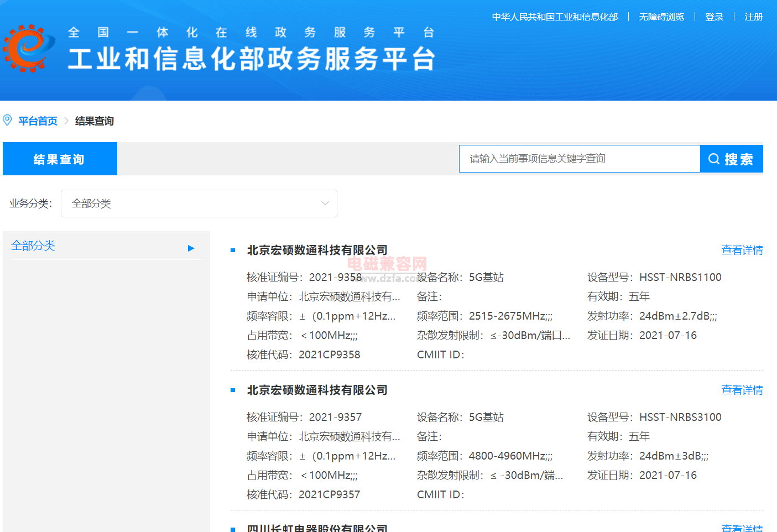This screenshot has width=777, height=532.
Task: Click the 业务分类 label
Action: pos(30,204)
